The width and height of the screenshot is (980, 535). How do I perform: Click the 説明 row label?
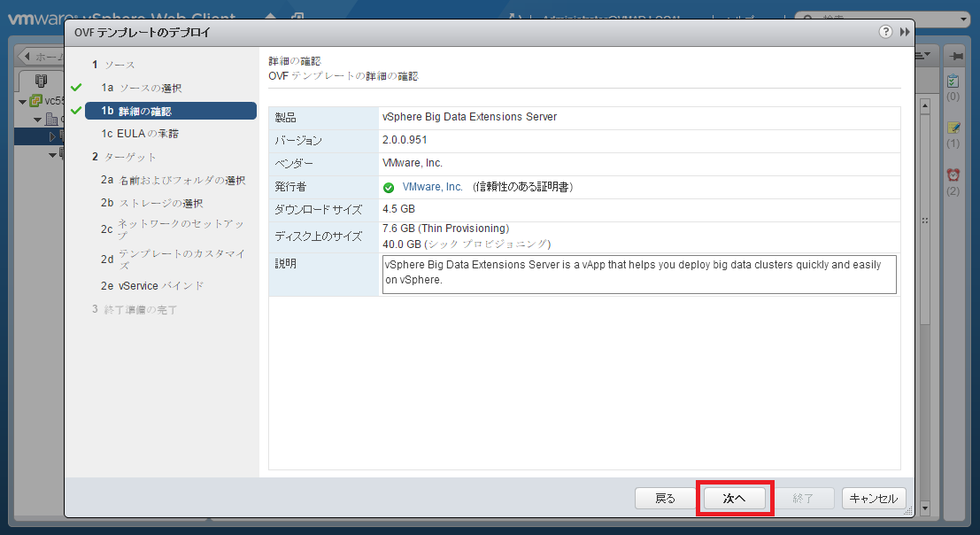pyautogui.click(x=286, y=264)
